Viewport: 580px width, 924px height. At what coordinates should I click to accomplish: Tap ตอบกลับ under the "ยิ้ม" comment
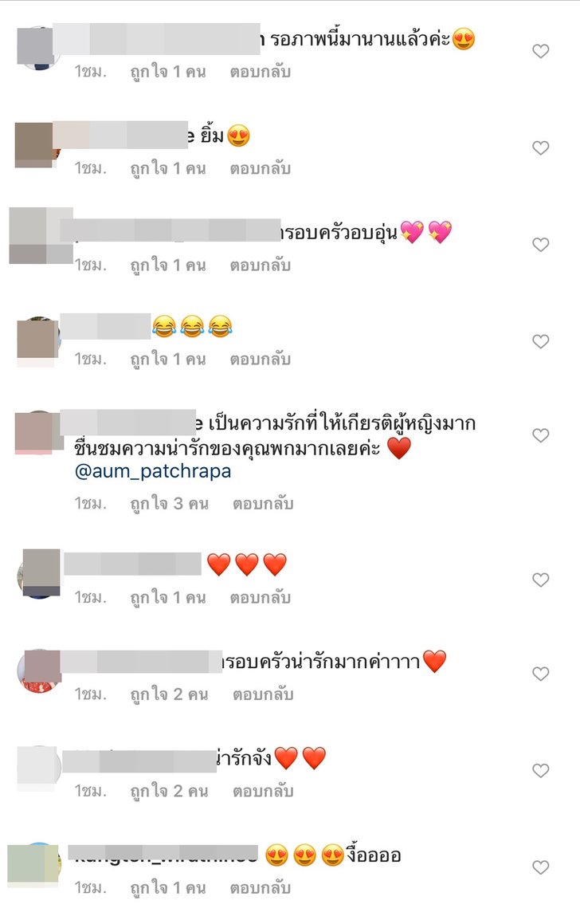(261, 168)
